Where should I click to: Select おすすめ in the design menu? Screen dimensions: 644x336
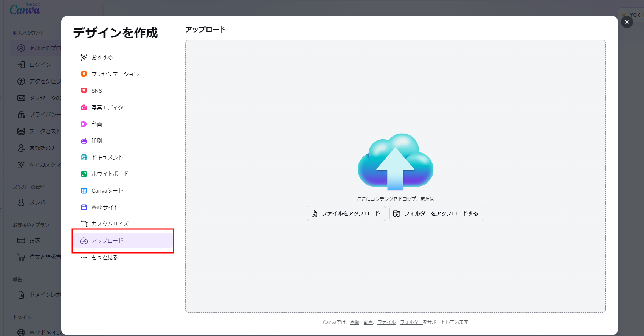coord(124,58)
